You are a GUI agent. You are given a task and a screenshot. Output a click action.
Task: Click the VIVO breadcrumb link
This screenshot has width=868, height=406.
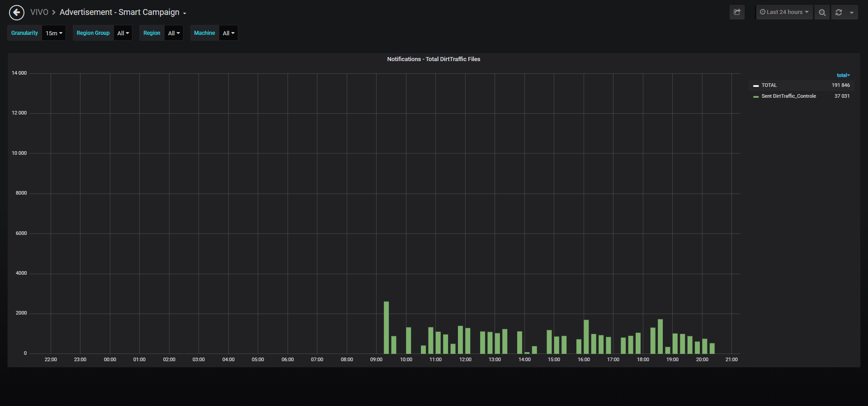[x=39, y=12]
